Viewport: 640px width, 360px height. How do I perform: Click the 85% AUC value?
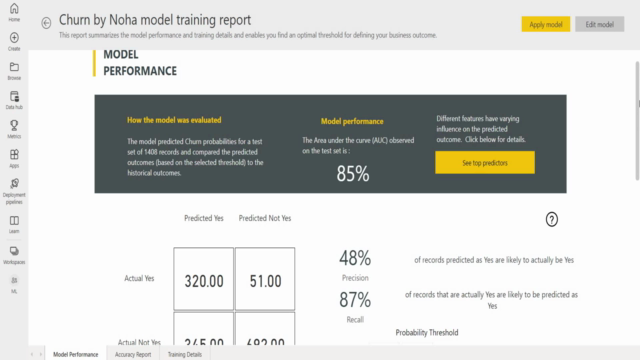(353, 173)
